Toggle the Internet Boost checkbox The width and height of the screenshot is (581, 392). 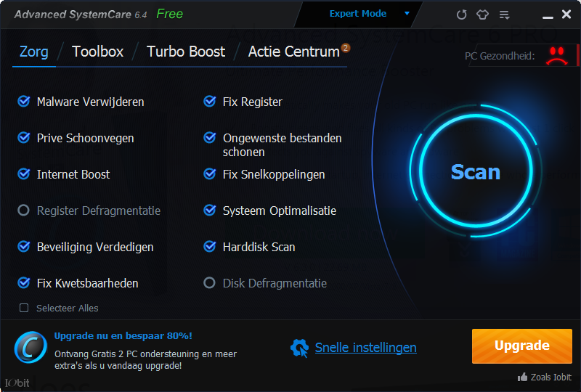[24, 173]
